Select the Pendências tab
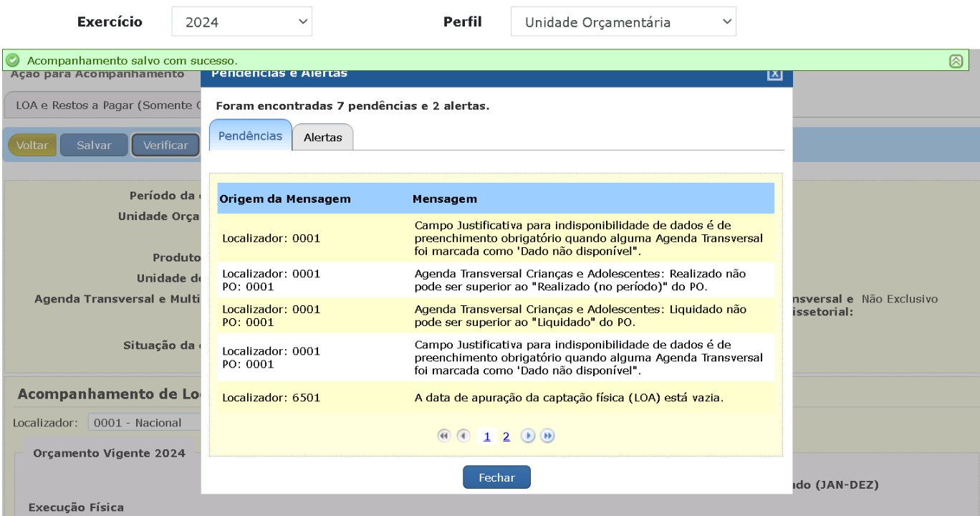This screenshot has width=980, height=516. (250, 136)
